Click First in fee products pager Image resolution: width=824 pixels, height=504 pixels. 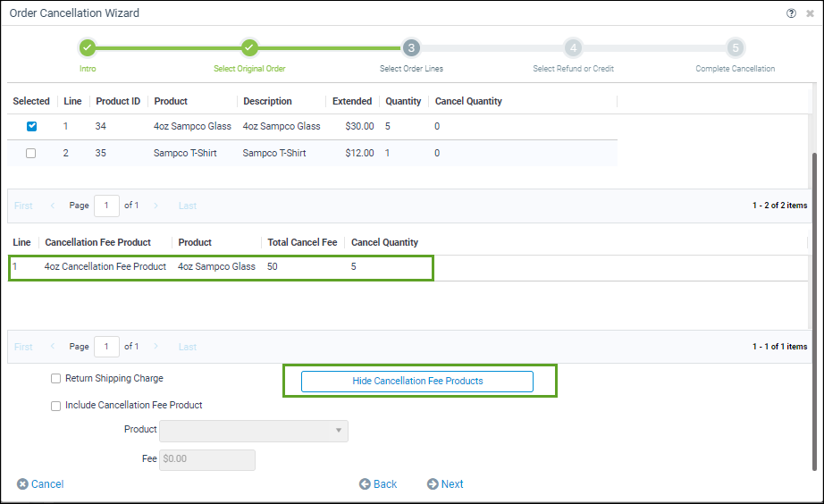23,347
